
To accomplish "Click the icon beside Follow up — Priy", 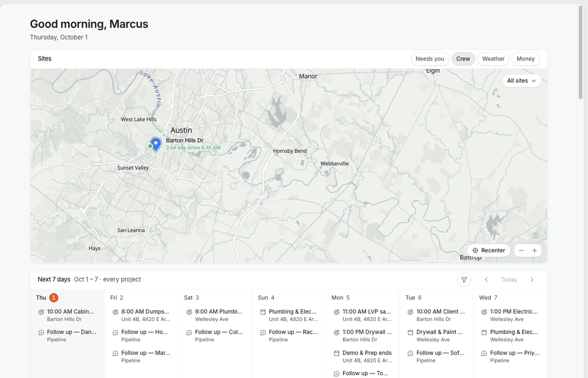I will coord(484,353).
